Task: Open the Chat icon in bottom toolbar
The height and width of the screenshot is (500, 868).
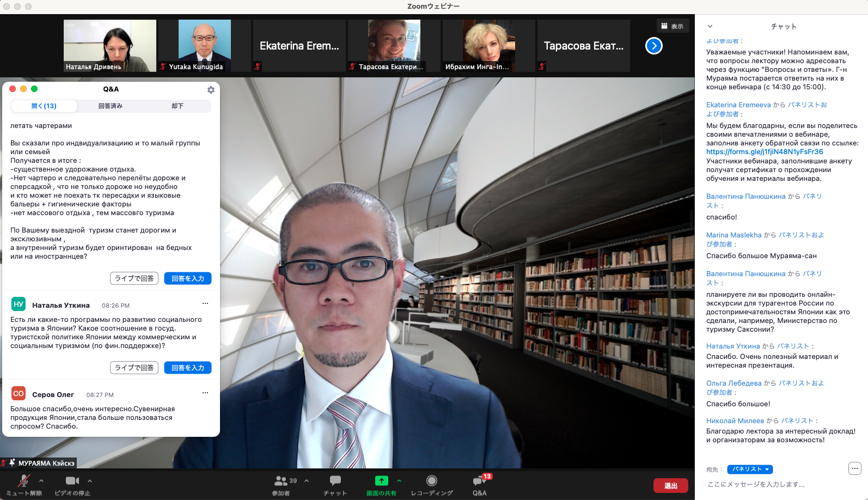Action: coord(335,481)
